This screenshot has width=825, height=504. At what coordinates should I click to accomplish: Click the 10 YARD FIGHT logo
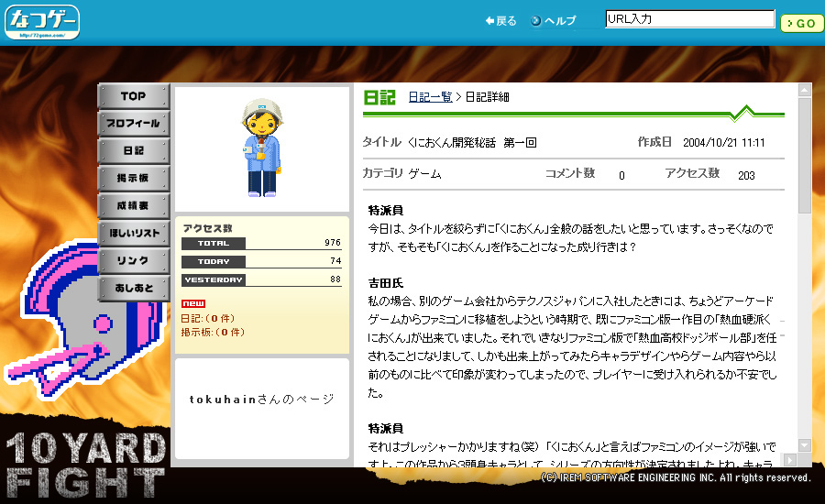[86, 466]
